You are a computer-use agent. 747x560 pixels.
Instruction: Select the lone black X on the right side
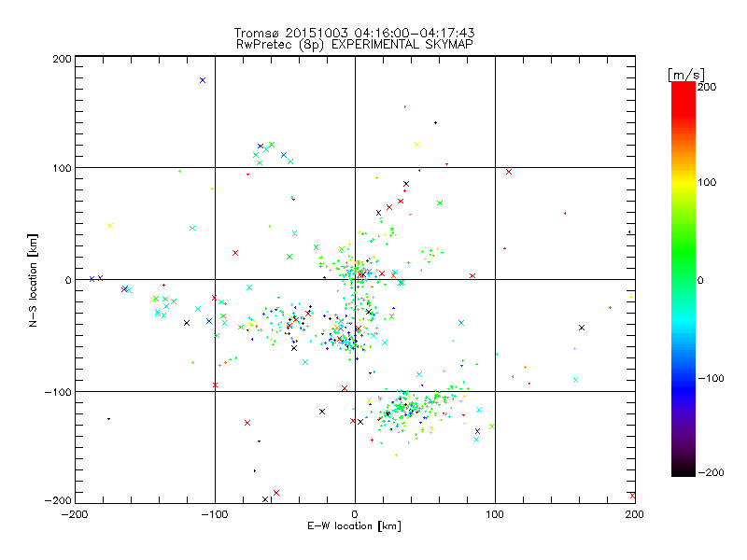tap(582, 328)
